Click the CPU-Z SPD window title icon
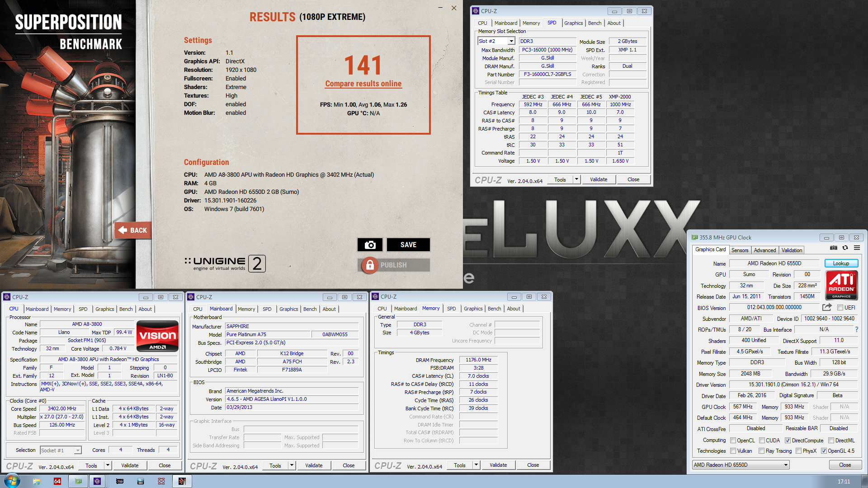The height and width of the screenshot is (488, 868). click(476, 11)
